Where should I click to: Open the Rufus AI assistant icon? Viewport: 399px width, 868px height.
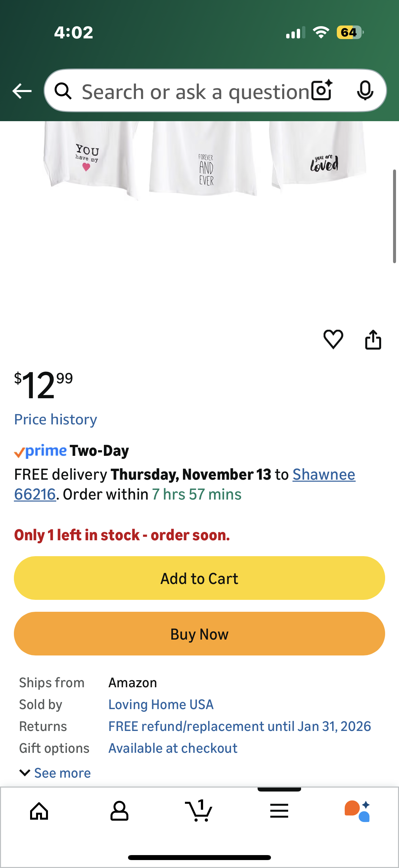coord(358,811)
